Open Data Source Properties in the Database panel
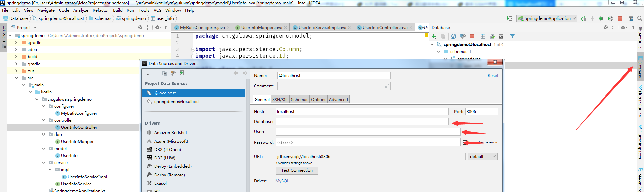The width and height of the screenshot is (644, 192). pyautogui.click(x=463, y=36)
